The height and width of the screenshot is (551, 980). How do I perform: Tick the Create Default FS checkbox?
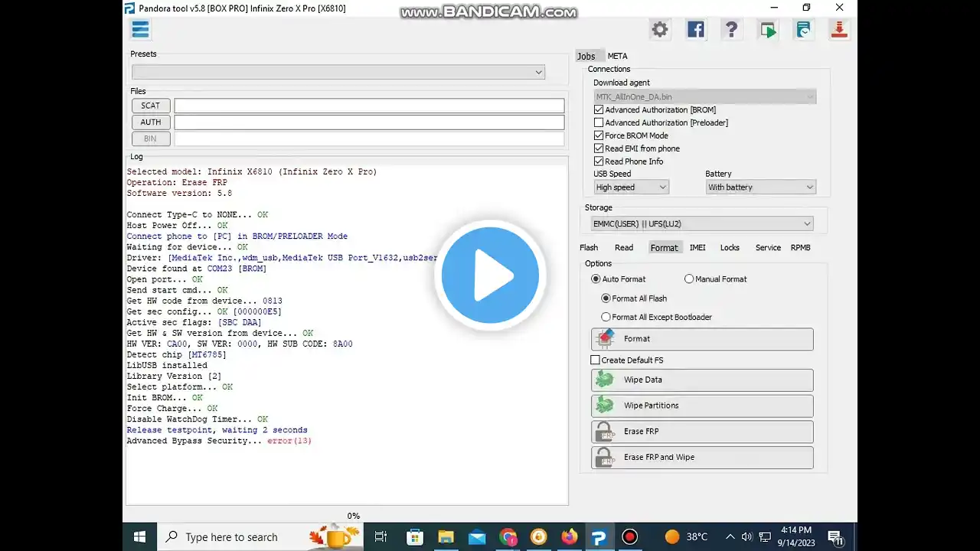pos(596,360)
